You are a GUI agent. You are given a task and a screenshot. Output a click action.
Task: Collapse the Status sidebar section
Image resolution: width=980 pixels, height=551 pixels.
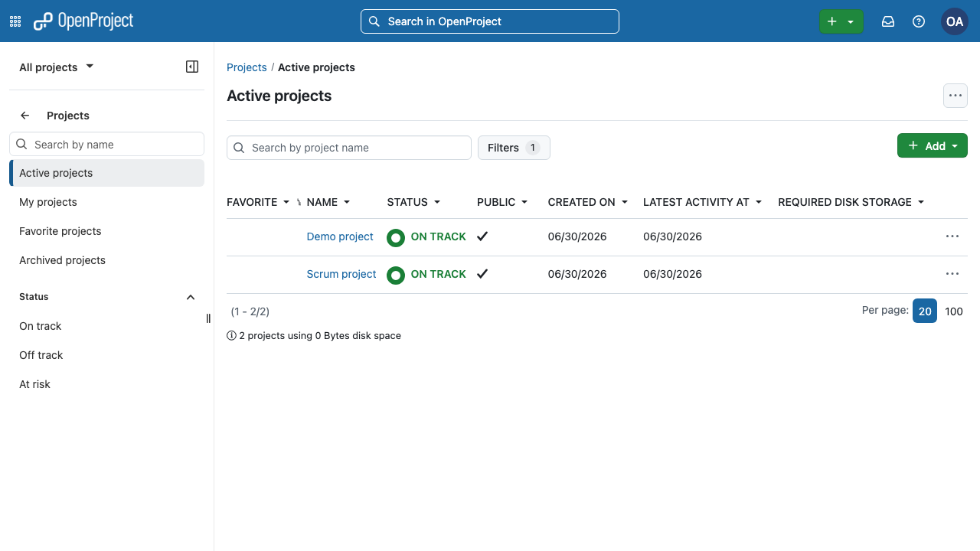click(191, 297)
